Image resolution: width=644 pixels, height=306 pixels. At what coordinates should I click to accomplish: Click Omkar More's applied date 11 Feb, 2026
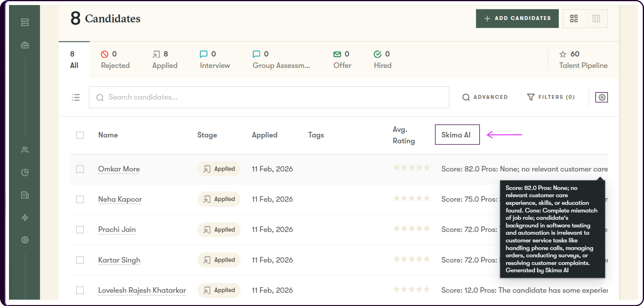point(272,169)
